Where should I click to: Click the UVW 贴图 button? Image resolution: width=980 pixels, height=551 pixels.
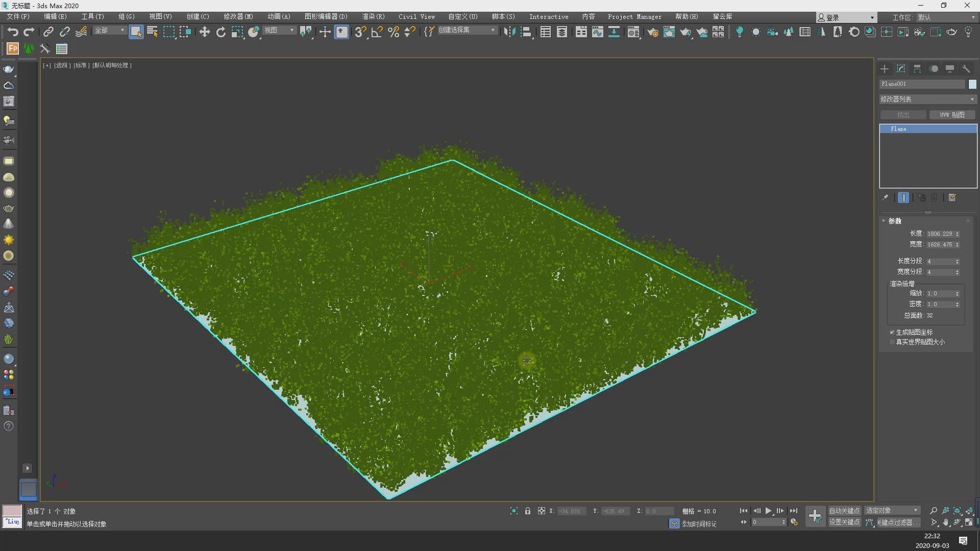[x=952, y=115]
